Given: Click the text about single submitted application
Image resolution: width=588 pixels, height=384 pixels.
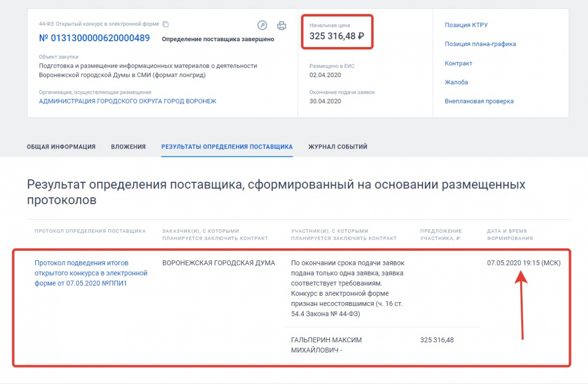Looking at the screenshot, I should pos(348,288).
